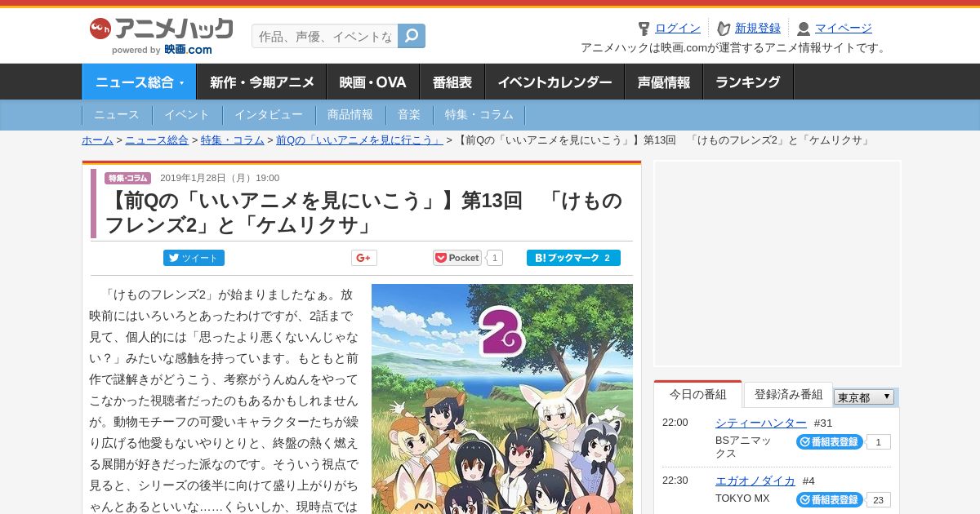This screenshot has height=514, width=980.
Task: Select the イベント submenu item
Action: point(187,115)
